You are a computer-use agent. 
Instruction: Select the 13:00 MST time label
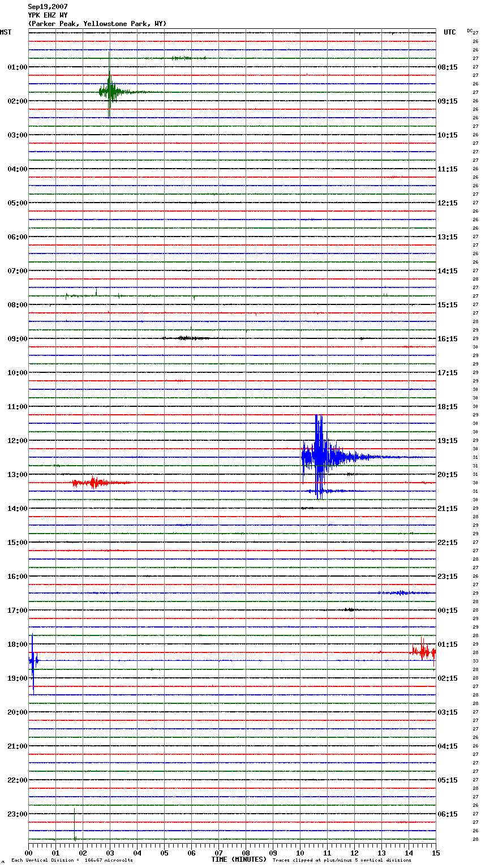pyautogui.click(x=17, y=475)
